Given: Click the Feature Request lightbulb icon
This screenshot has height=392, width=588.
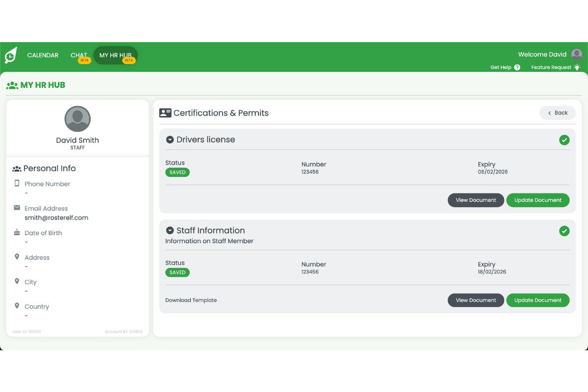Looking at the screenshot, I should tap(577, 68).
